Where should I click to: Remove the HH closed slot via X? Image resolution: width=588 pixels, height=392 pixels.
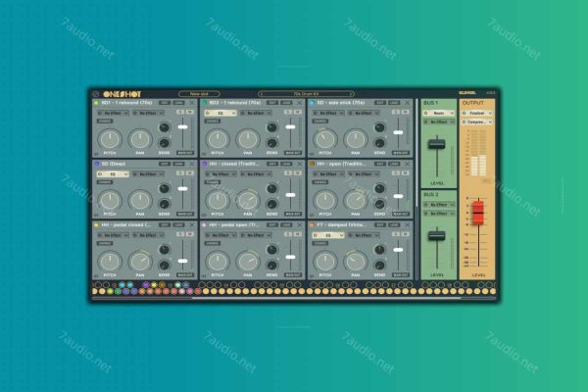coord(300,164)
